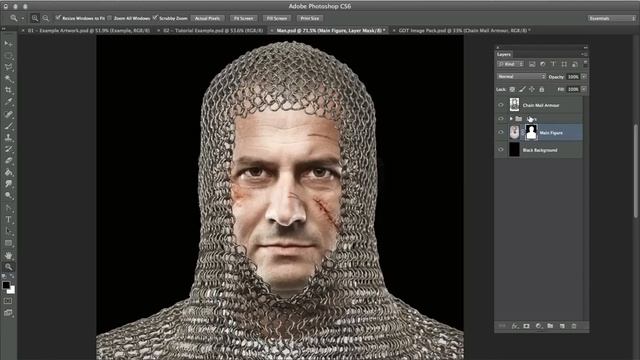This screenshot has width=640, height=360.
Task: Select the Path Selection tool
Action: 9,231
